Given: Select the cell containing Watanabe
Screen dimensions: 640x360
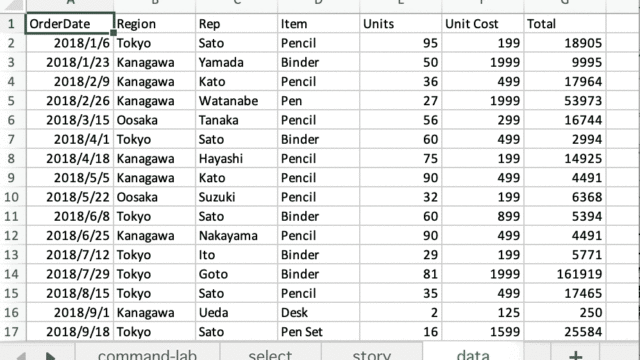Looking at the screenshot, I should tap(236, 101).
